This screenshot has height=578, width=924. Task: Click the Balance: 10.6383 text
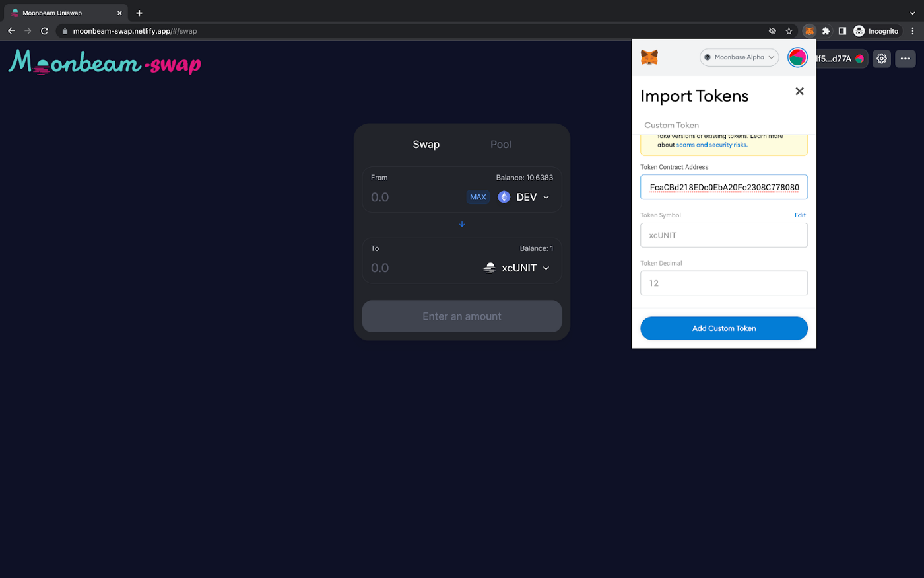525,178
